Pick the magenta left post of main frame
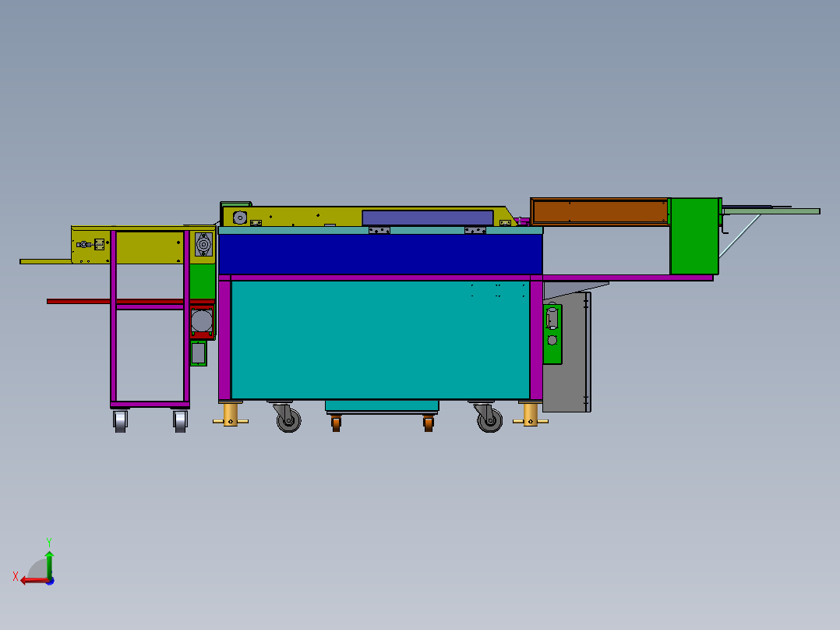Viewport: 840px width, 630px height. pos(224,340)
